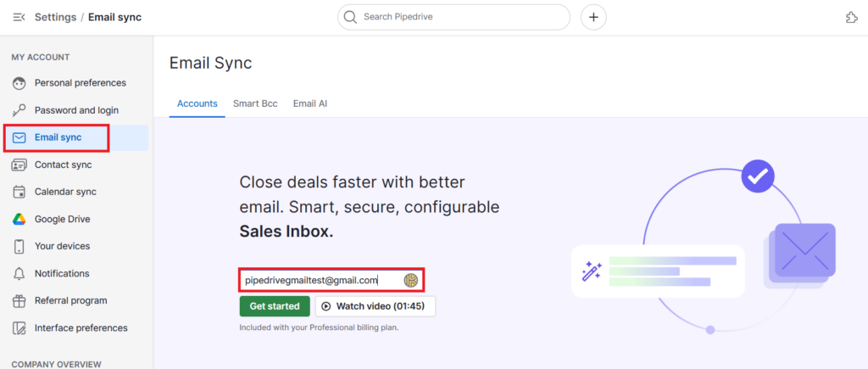This screenshot has width=868, height=369.
Task: Click 'Included with your Professional billing plan' text
Action: [319, 327]
